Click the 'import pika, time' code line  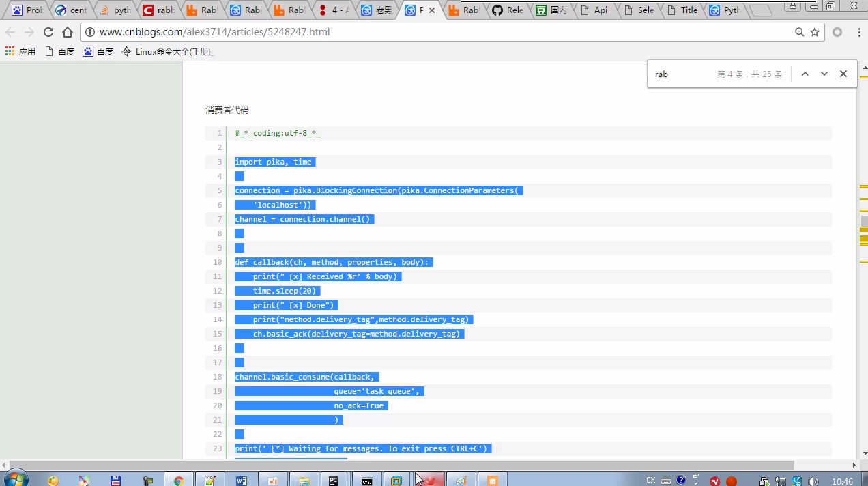click(x=274, y=162)
